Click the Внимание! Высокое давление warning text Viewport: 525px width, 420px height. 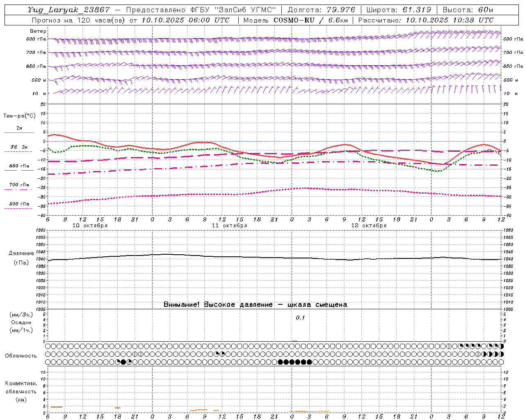click(256, 304)
